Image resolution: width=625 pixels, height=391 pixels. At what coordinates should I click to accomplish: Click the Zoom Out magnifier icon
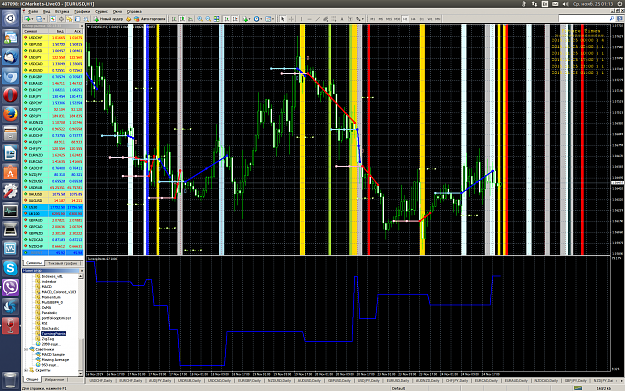(x=208, y=19)
